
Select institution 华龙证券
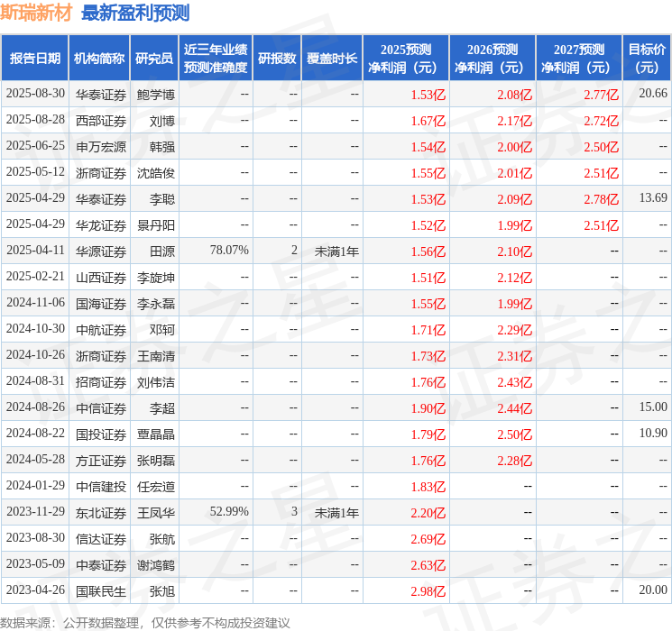(101, 225)
